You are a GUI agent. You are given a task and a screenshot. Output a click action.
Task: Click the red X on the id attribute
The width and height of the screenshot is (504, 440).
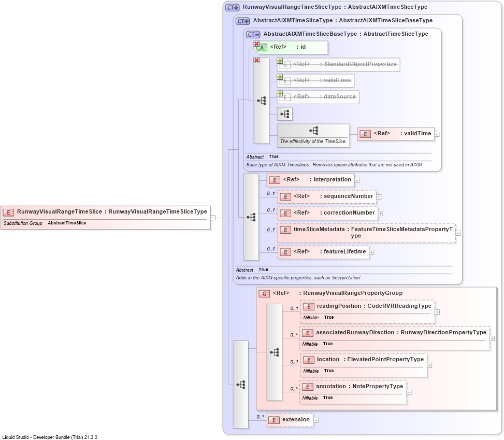pos(256,44)
